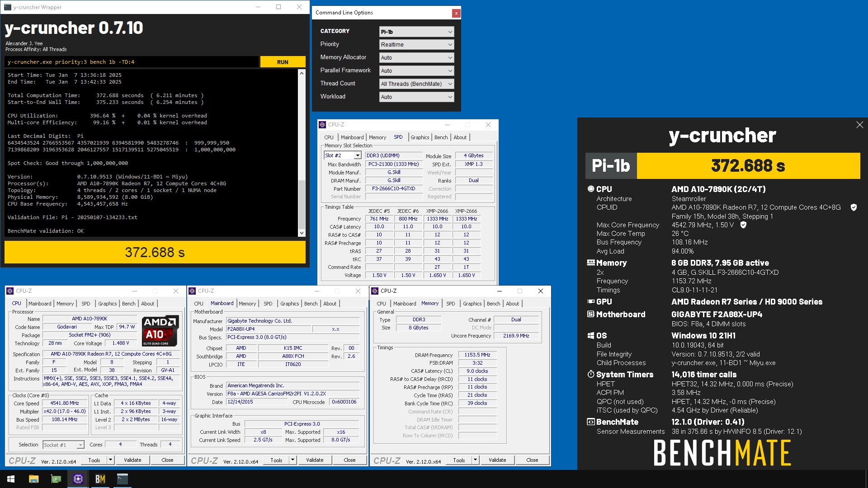Click the Multiplier x42.0 value field
The width and height of the screenshot is (868, 488).
coord(65,412)
